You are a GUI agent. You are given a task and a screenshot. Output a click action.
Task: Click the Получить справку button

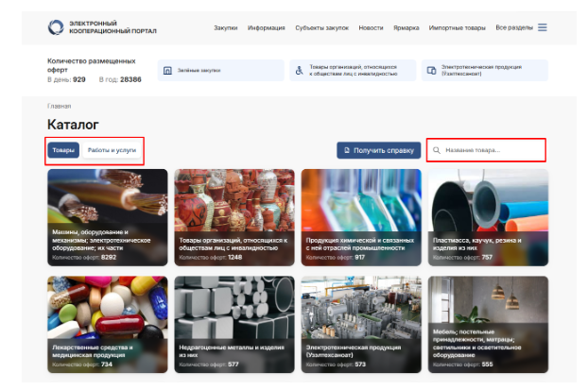point(379,150)
